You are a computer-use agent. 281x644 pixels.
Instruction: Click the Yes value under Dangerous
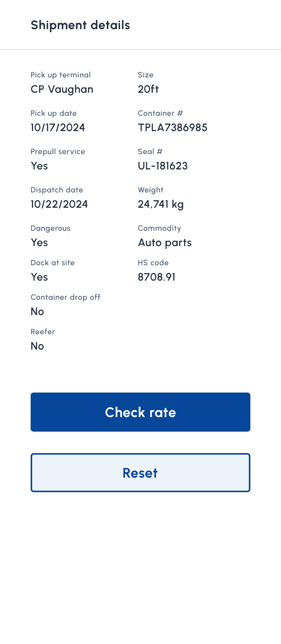point(39,242)
